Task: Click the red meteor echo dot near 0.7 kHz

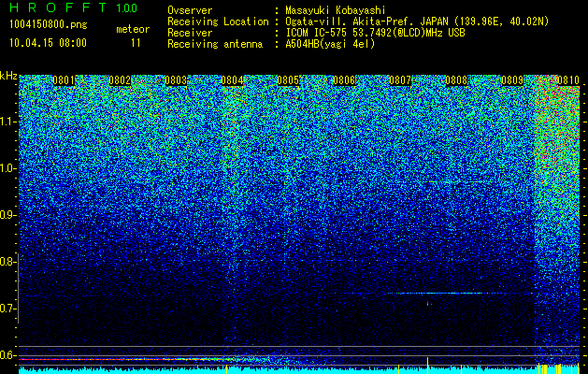Action: pos(427,302)
